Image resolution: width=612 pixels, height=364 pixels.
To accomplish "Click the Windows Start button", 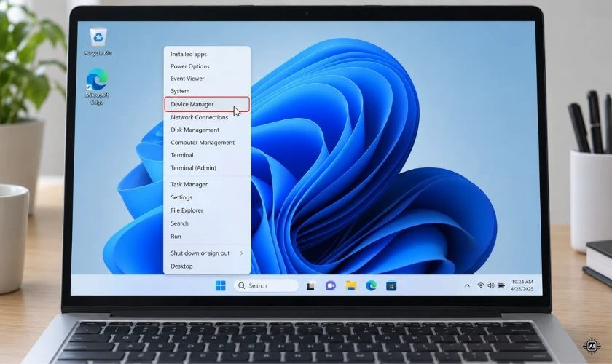I will (221, 285).
